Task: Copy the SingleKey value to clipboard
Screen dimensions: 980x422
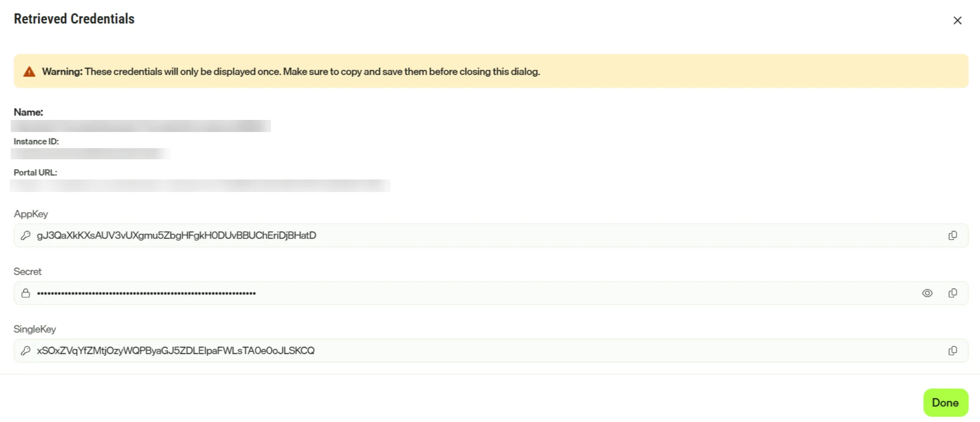Action: click(x=952, y=351)
